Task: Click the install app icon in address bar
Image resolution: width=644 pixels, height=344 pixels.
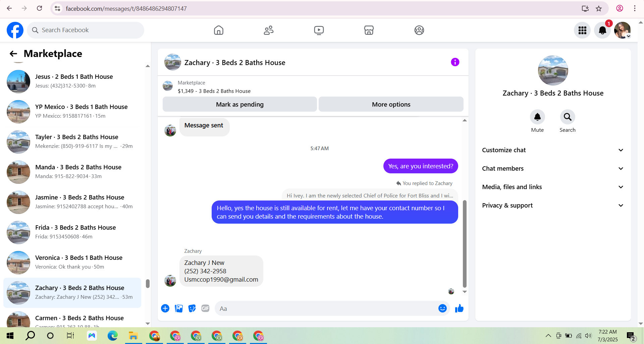Action: 585,8
